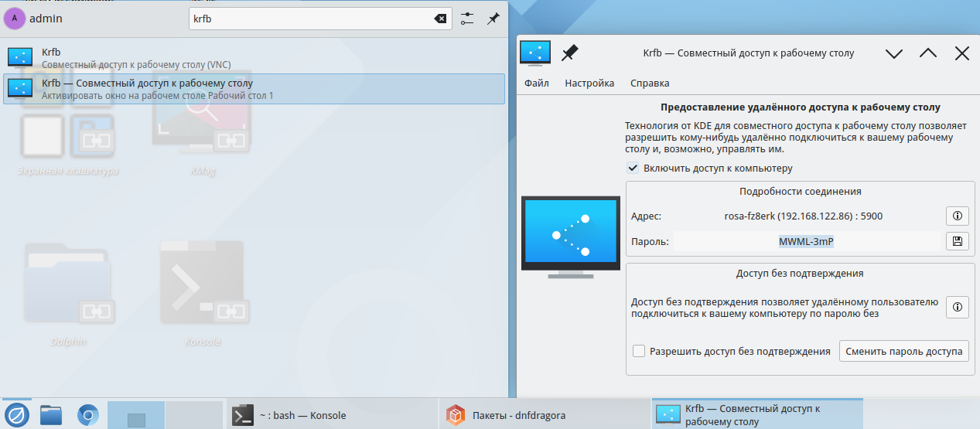Click info button for unattended access
The height and width of the screenshot is (429, 980).
[957, 308]
